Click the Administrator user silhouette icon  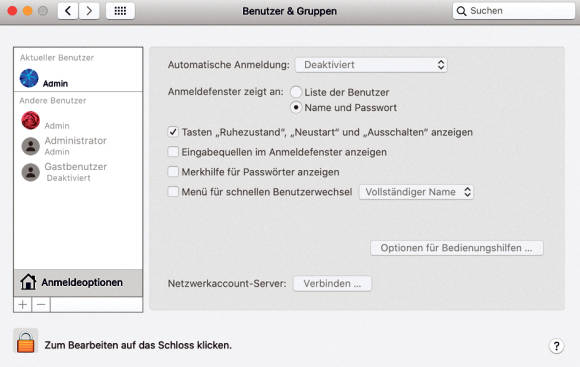tap(30, 146)
